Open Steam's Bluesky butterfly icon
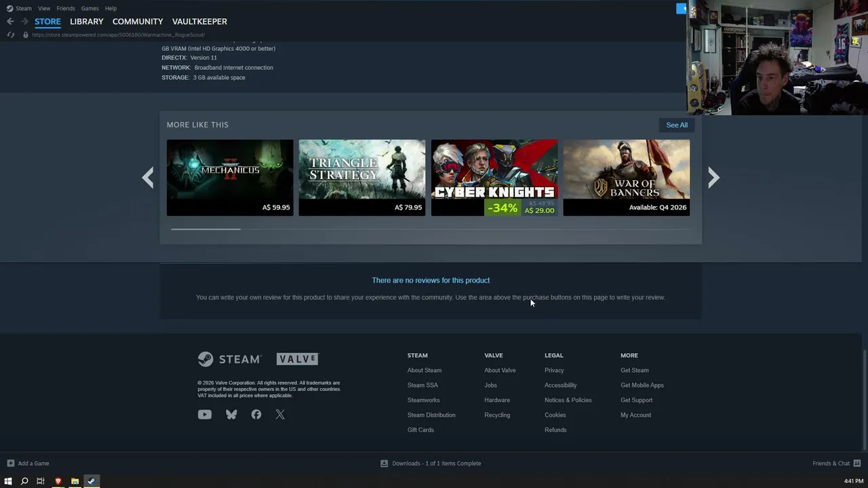868x488 pixels. point(231,414)
